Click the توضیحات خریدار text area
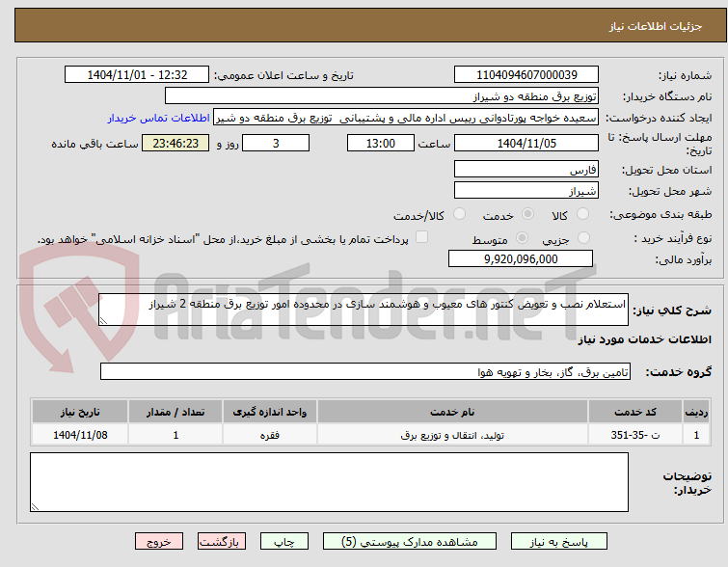728x567 pixels. point(329,482)
